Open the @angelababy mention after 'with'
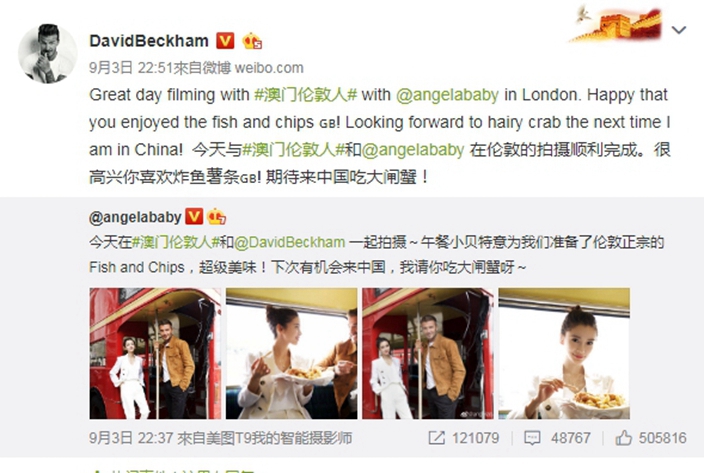This screenshot has height=473, width=704. tap(447, 95)
